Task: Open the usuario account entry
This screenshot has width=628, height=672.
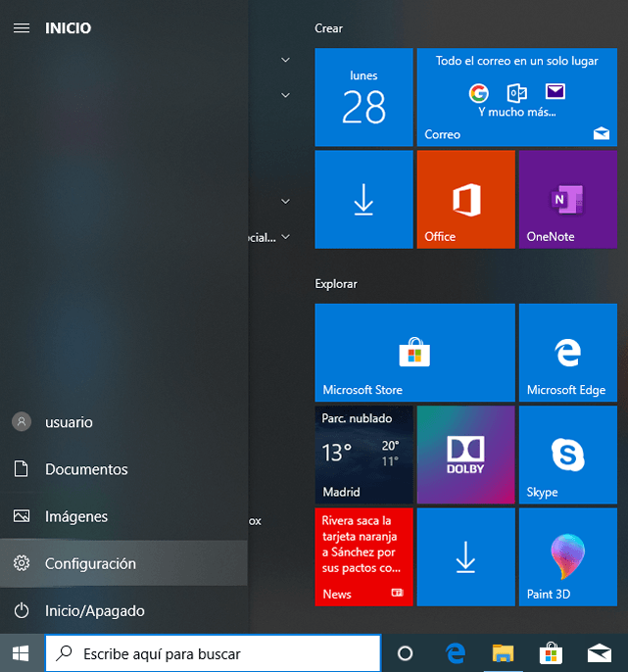Action: (x=123, y=422)
